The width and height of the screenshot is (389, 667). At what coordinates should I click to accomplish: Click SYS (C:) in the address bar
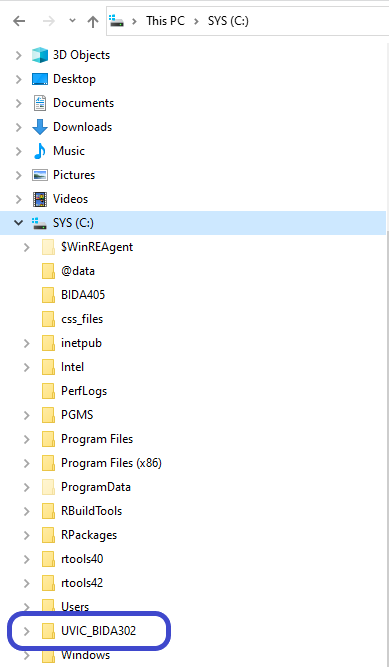click(228, 21)
